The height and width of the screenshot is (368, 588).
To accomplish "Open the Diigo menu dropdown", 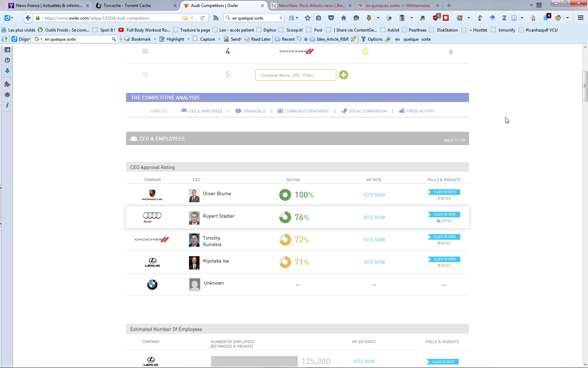I will [21, 39].
